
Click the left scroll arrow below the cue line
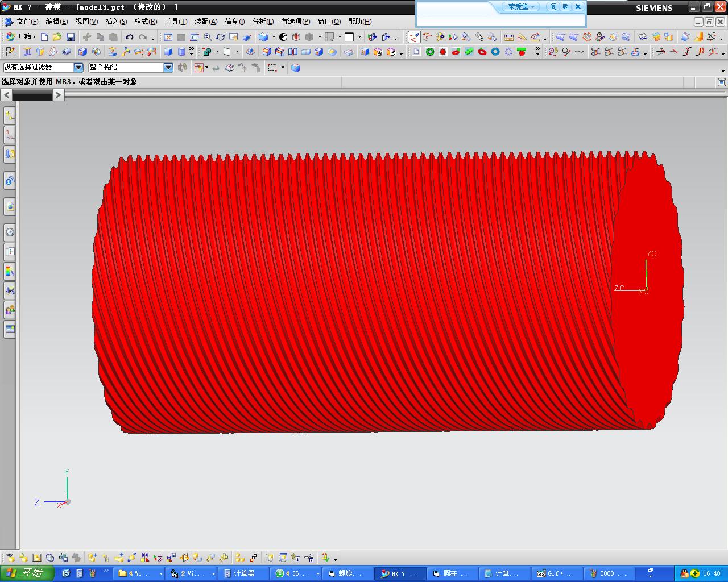click(6, 95)
